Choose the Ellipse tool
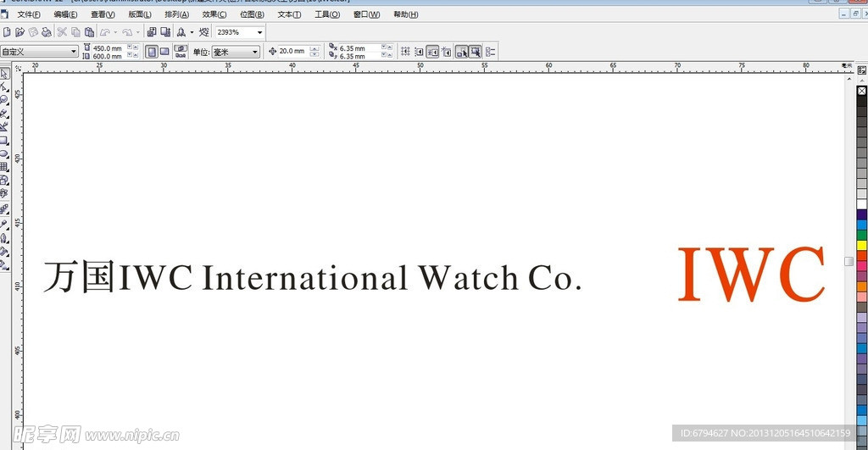 [4, 153]
